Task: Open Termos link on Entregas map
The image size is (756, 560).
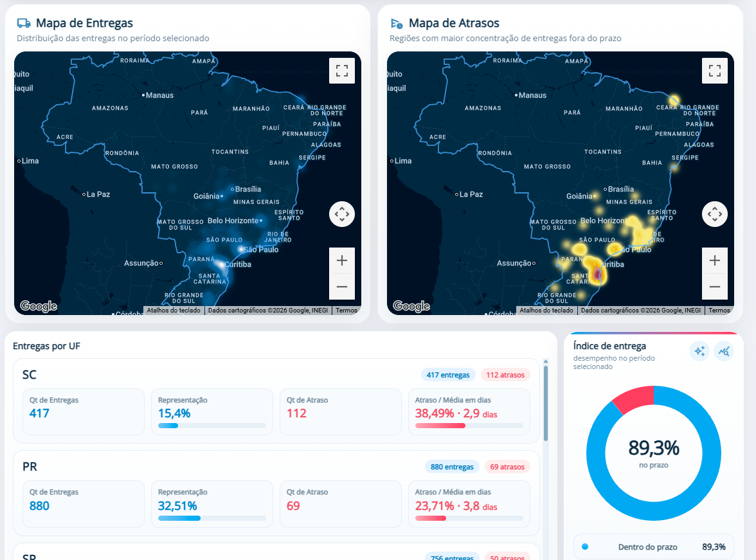Action: 346,310
